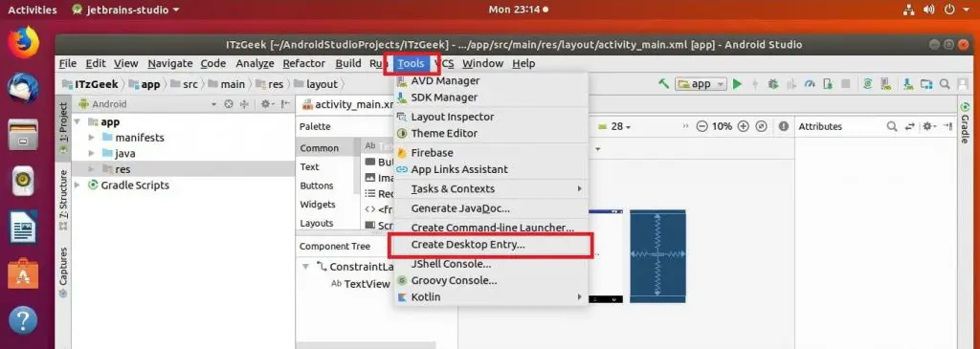Click the Search Everywhere magnifier in toolbar

(945, 83)
